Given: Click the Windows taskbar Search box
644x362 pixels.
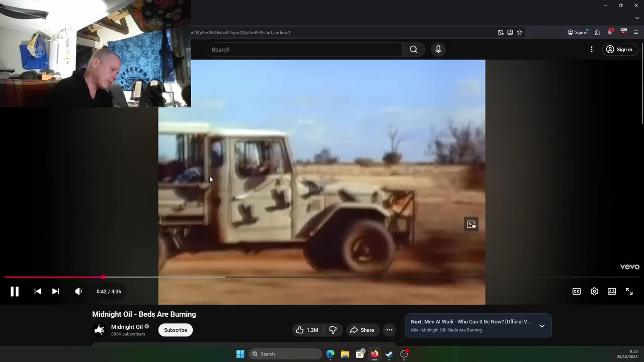Looking at the screenshot, I should coord(285,354).
